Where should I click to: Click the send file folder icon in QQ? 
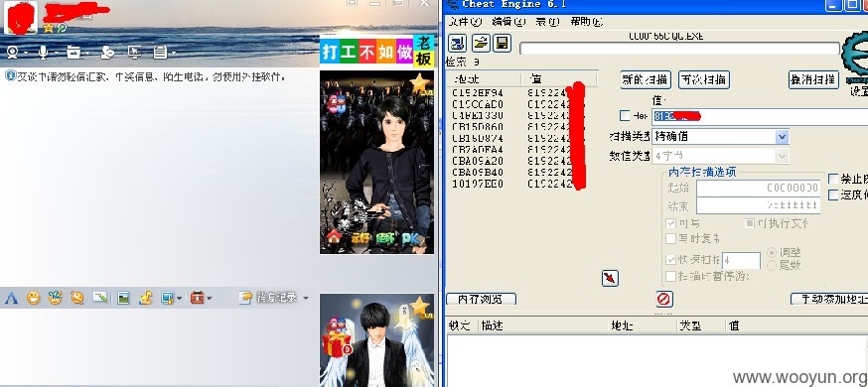(x=73, y=52)
